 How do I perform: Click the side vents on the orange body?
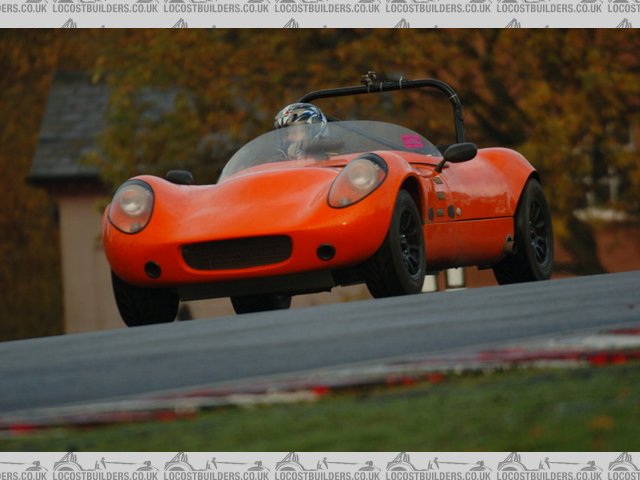[440, 200]
